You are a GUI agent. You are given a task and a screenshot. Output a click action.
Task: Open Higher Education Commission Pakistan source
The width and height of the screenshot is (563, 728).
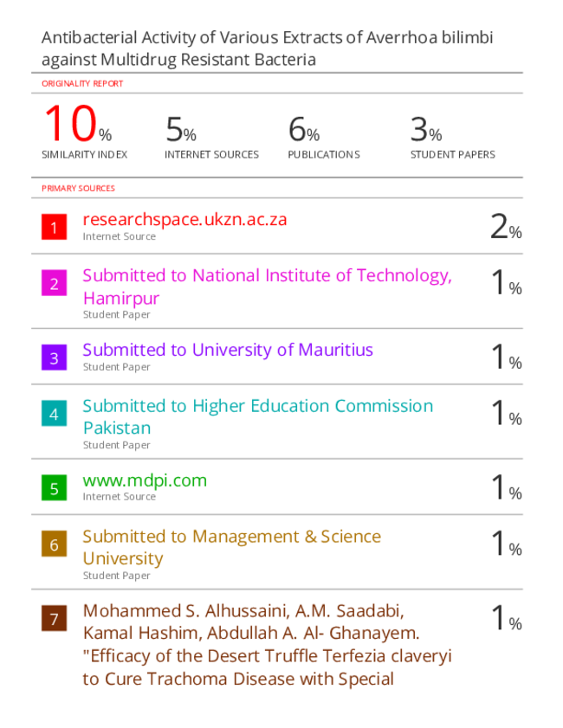pos(258,417)
